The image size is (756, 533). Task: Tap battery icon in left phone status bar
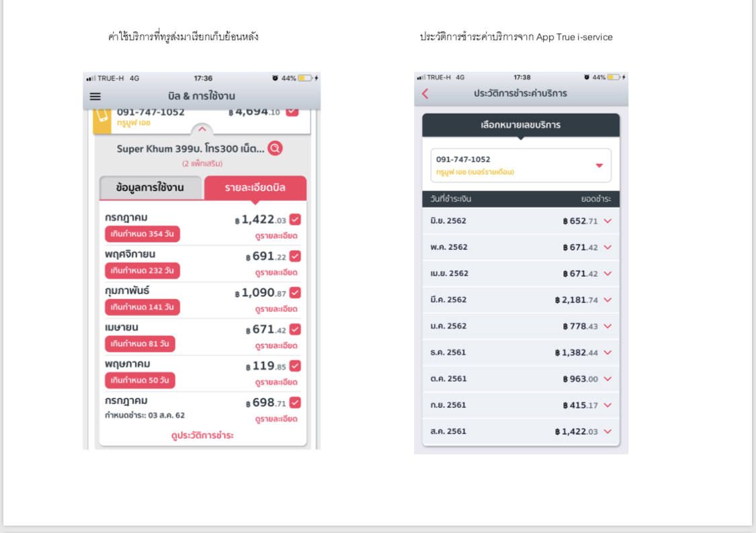coord(305,78)
